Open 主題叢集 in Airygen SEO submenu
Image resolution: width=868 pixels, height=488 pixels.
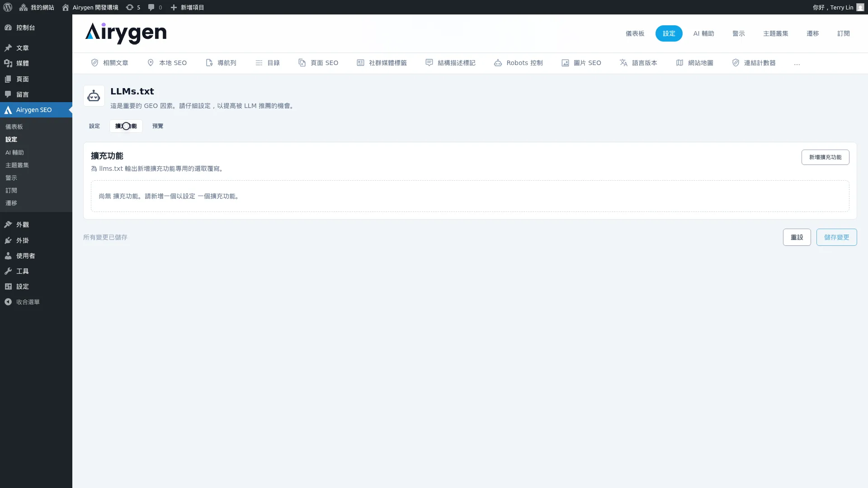coord(17,165)
